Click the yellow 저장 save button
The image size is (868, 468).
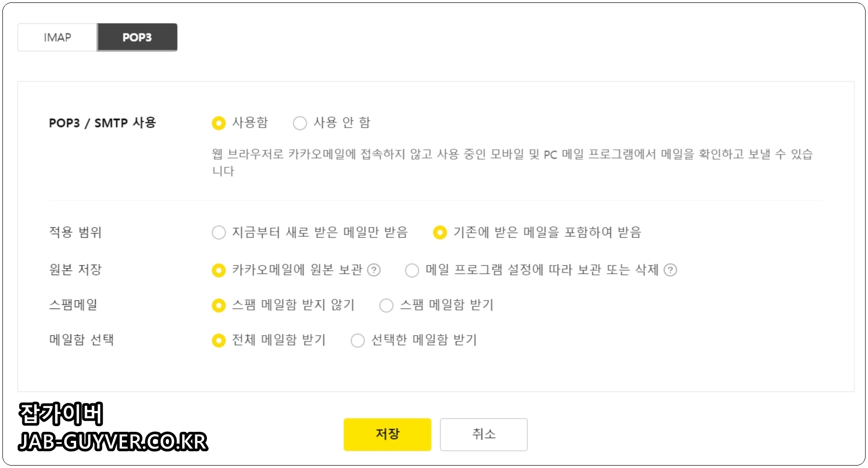[386, 434]
